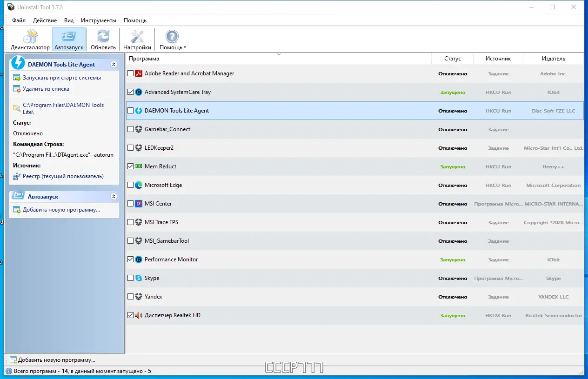Click the Microsoft Edge icon in list
588x379 pixels.
139,185
